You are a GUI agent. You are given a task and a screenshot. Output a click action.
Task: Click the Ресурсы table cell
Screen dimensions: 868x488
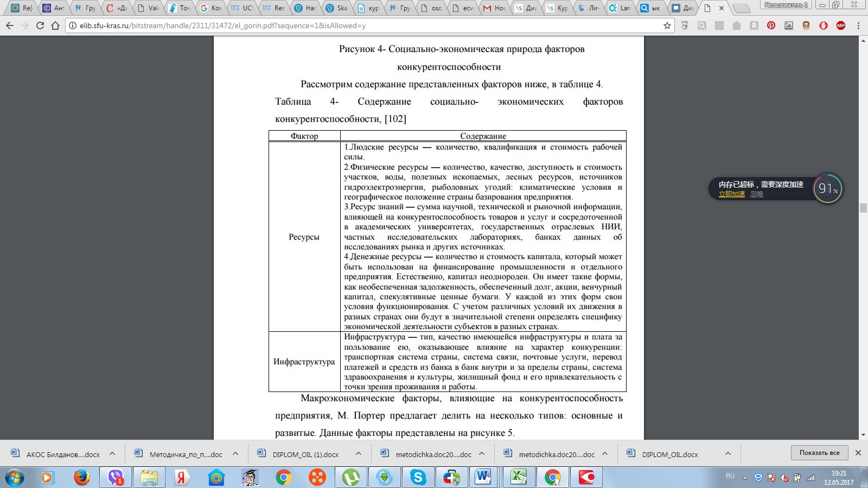[304, 237]
